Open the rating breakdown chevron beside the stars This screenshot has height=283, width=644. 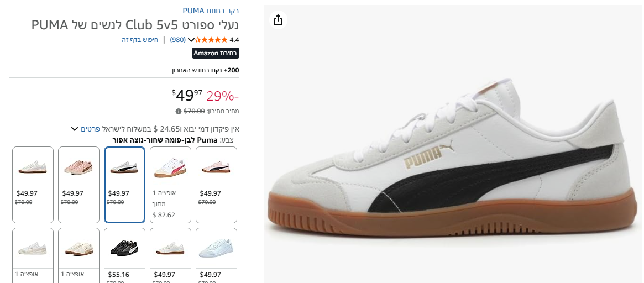(x=191, y=40)
